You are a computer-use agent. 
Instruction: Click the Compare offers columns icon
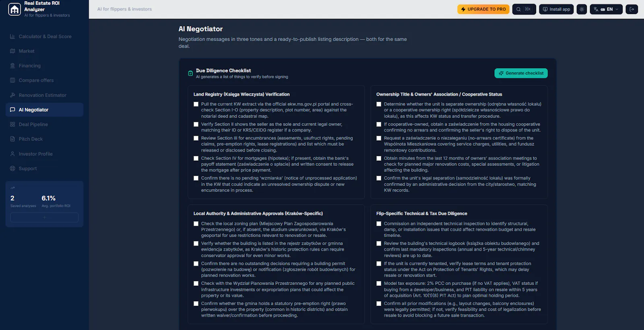(x=12, y=80)
